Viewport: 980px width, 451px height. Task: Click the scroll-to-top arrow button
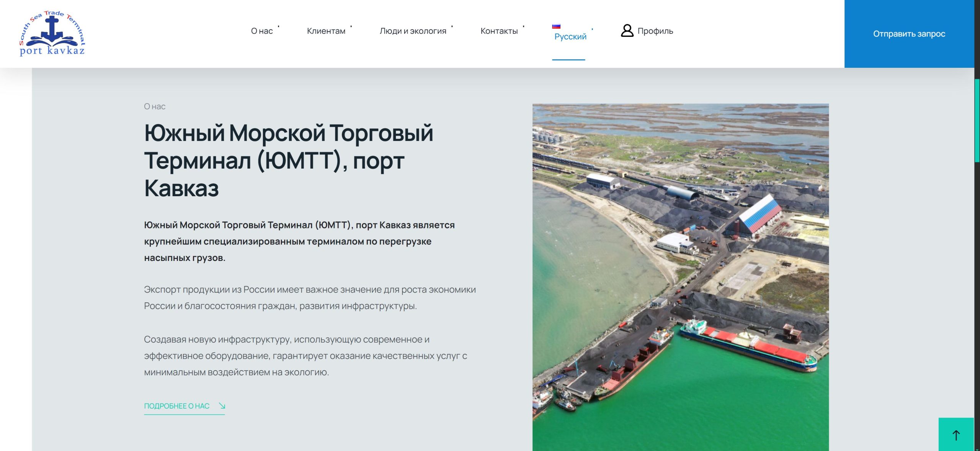pyautogui.click(x=956, y=435)
